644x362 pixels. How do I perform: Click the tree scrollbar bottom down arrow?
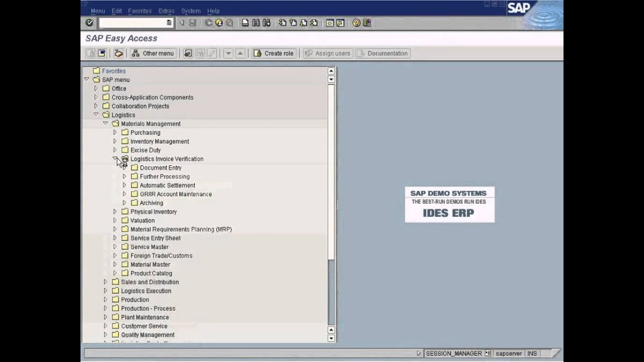(331, 338)
